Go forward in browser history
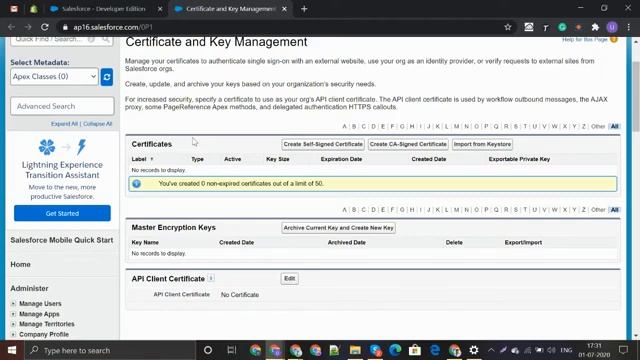This screenshot has width=640, height=360. (x=28, y=27)
